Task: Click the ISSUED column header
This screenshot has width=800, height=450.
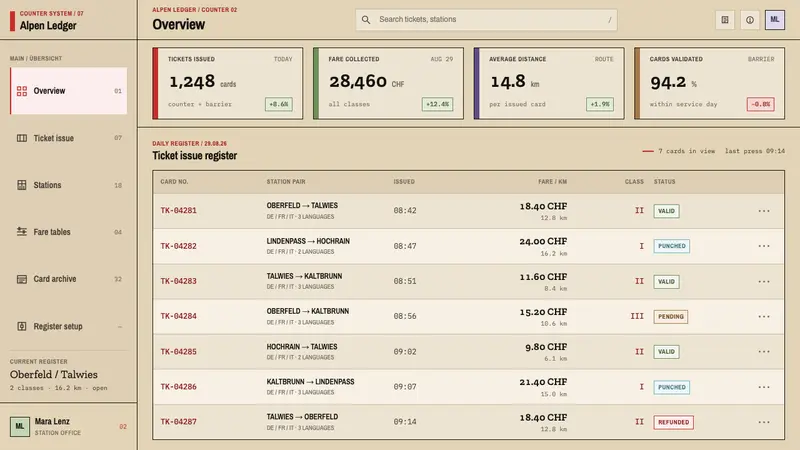Action: coord(404,182)
